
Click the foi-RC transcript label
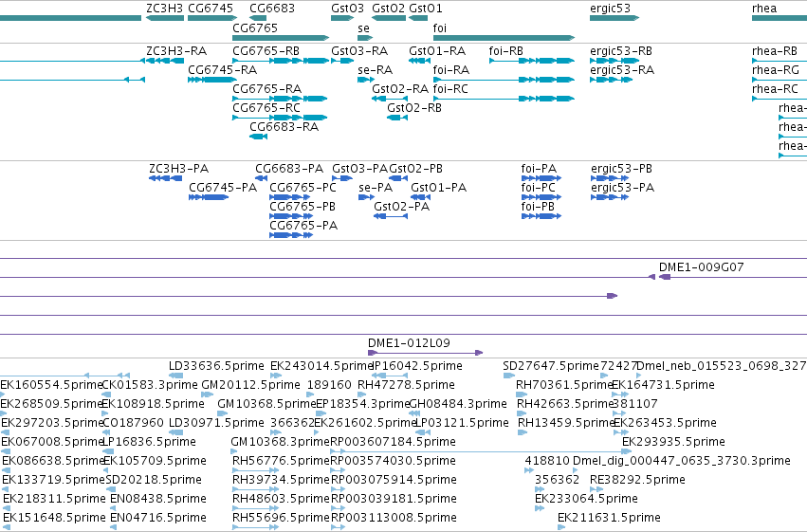[x=450, y=89]
